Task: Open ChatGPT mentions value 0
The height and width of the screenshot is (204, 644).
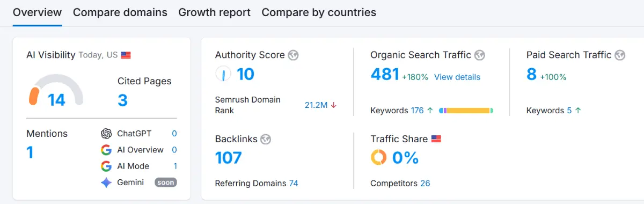Action: (x=174, y=134)
